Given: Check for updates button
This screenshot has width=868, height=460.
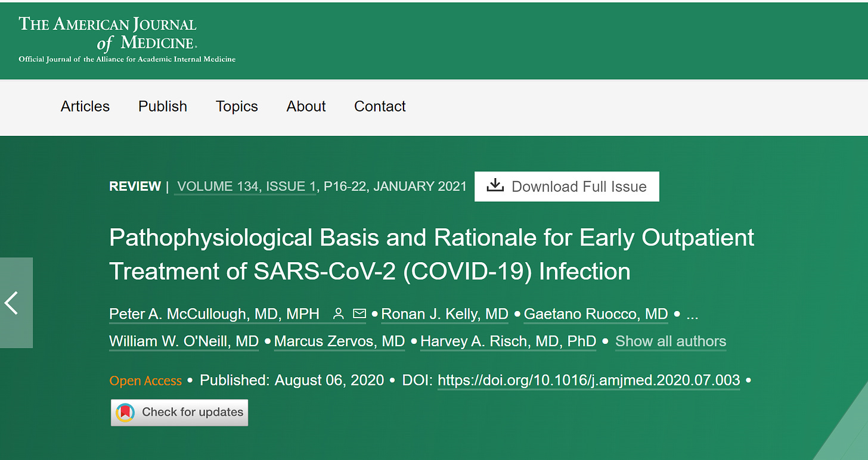Looking at the screenshot, I should click(179, 412).
